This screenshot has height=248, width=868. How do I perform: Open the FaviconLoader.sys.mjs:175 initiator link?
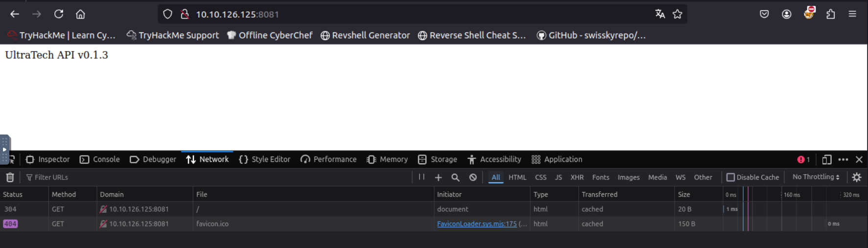pyautogui.click(x=476, y=224)
